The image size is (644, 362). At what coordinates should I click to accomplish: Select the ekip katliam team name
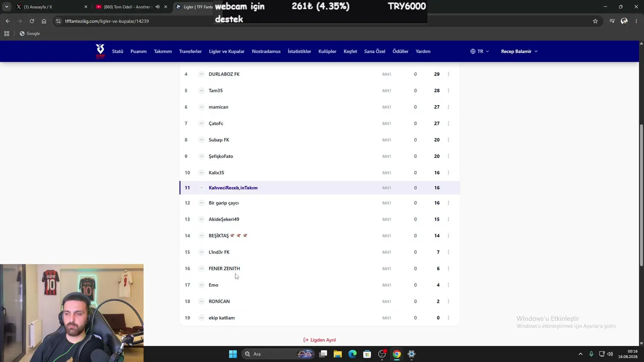pos(221,318)
